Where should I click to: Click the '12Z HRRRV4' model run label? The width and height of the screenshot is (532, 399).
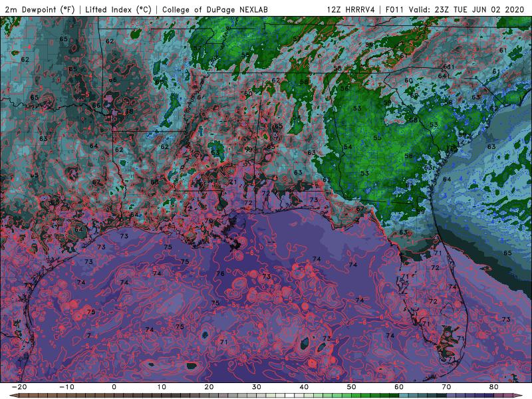click(351, 9)
